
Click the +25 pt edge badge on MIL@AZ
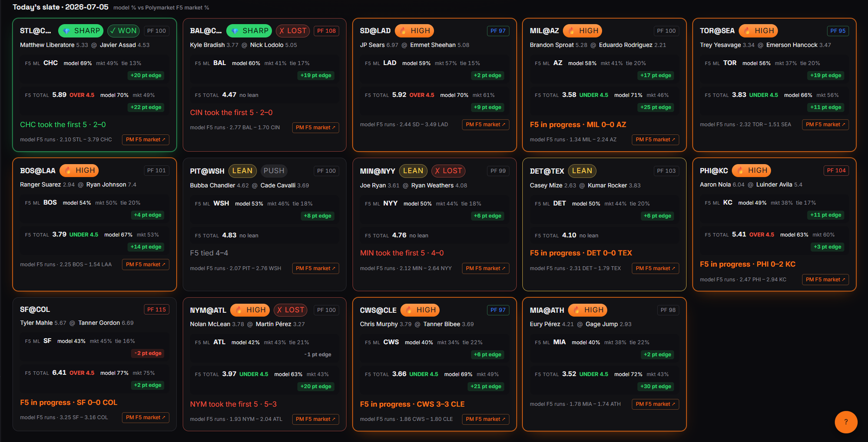coord(656,107)
